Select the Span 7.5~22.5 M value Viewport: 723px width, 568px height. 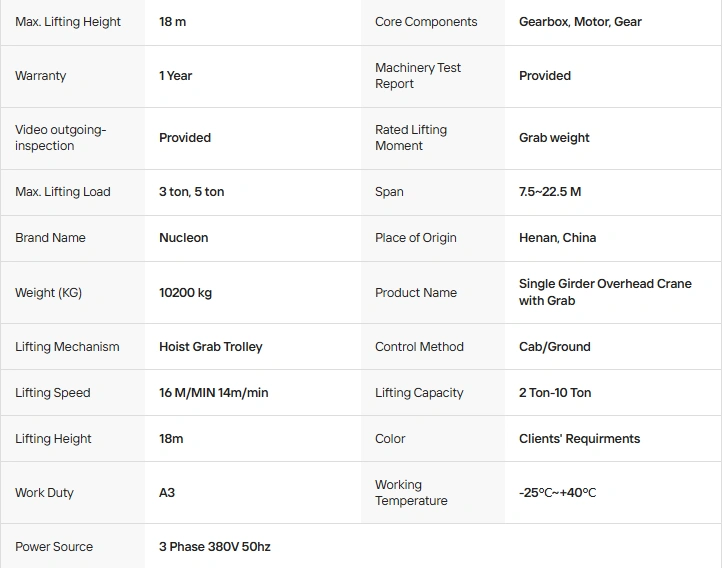coord(550,191)
